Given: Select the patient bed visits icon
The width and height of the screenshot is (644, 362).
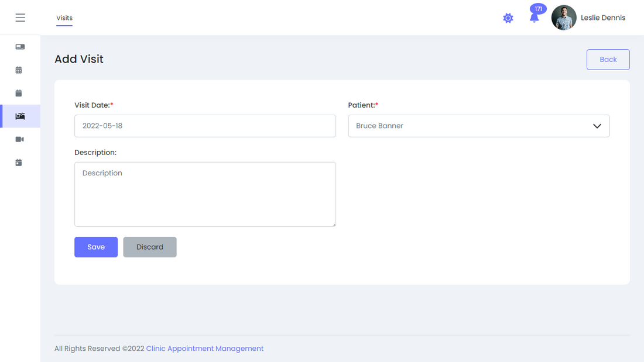Looking at the screenshot, I should (20, 116).
